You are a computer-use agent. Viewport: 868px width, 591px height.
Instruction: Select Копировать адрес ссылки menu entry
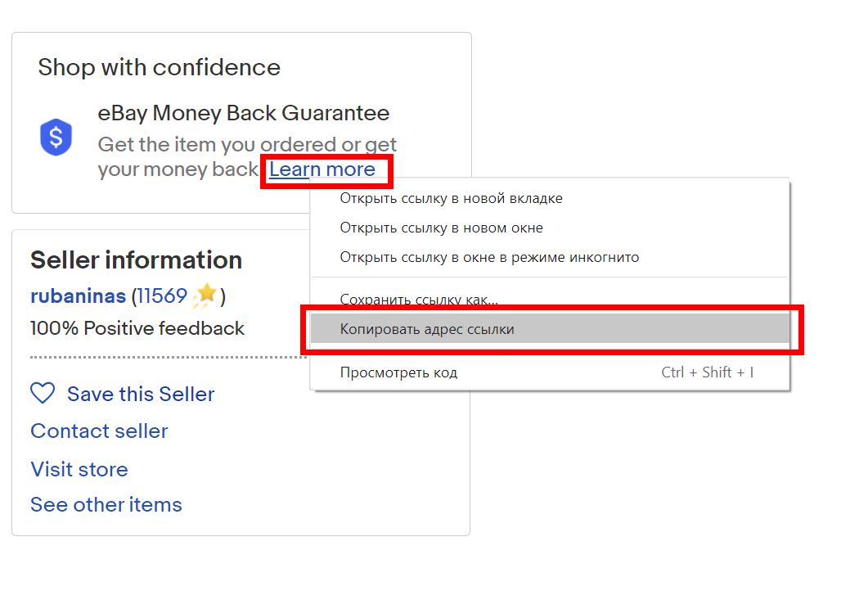click(x=427, y=329)
